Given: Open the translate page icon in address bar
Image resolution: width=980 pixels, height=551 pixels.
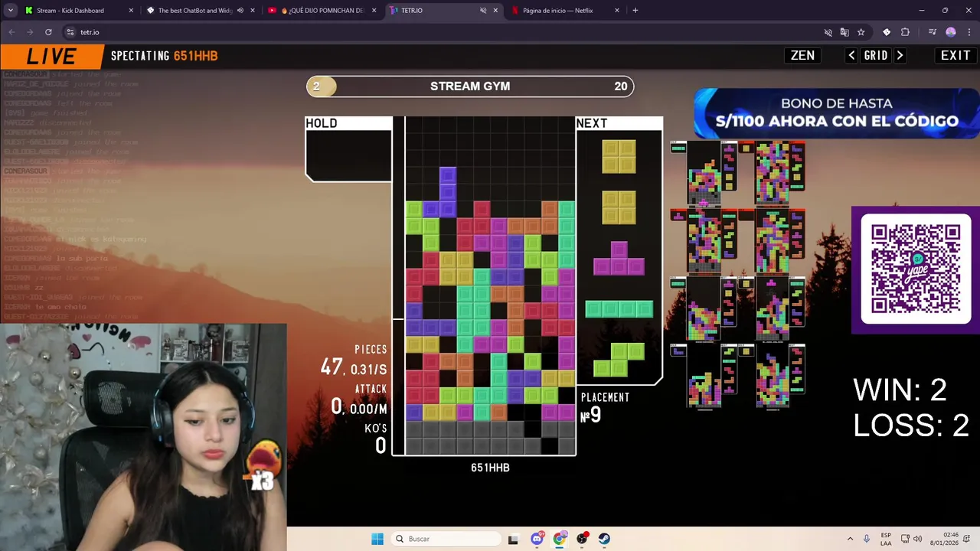Looking at the screenshot, I should point(844,32).
